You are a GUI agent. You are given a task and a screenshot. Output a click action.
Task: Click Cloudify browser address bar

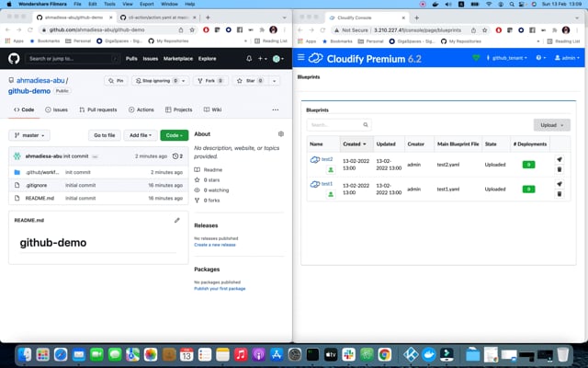point(411,30)
